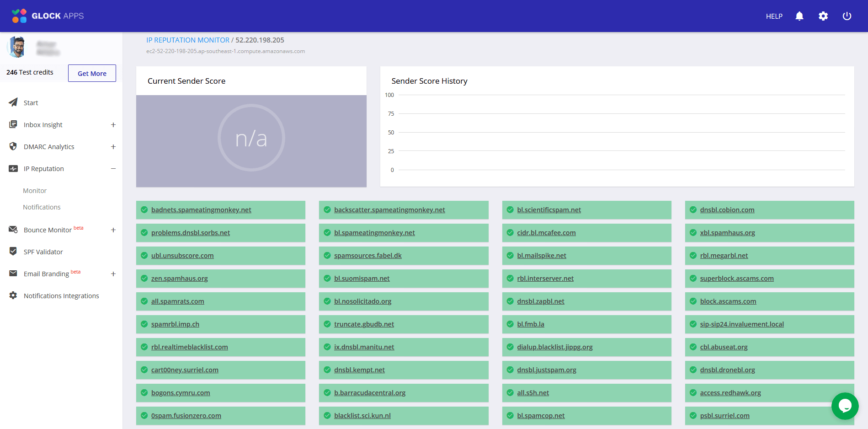The height and width of the screenshot is (429, 868).
Task: Open the b.barracudacentral.org link
Action: click(370, 393)
